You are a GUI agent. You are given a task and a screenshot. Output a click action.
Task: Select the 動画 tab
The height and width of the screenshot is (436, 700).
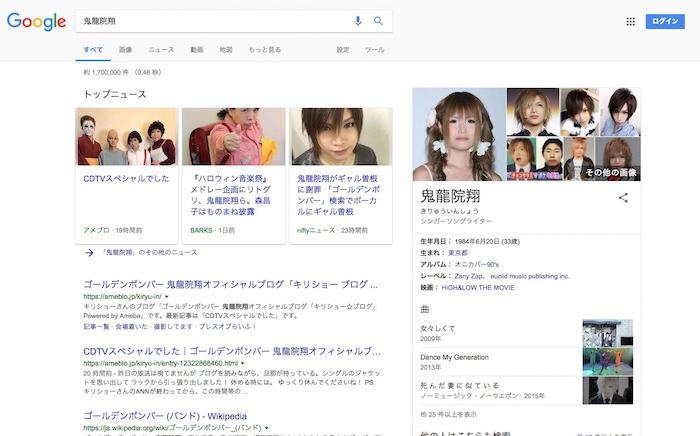[x=197, y=49]
